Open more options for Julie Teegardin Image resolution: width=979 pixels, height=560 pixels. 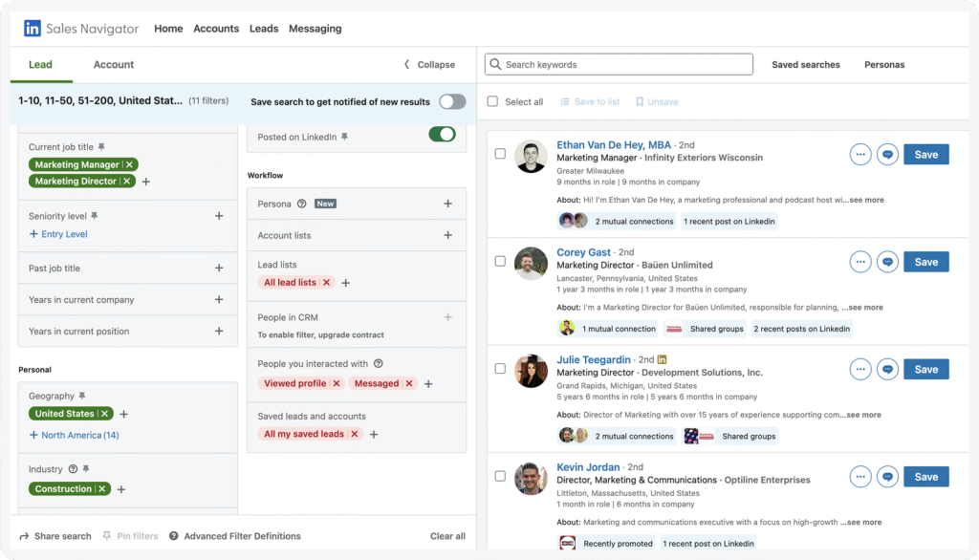(860, 369)
